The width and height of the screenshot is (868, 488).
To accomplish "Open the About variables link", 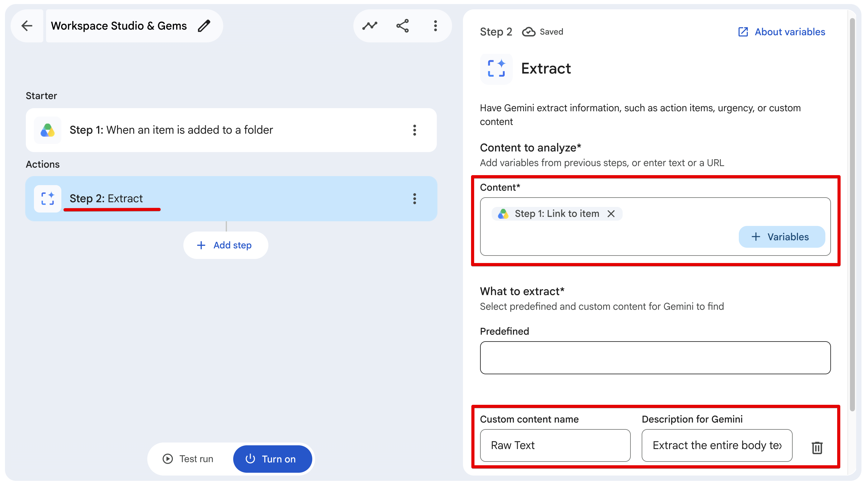I will coord(781,32).
